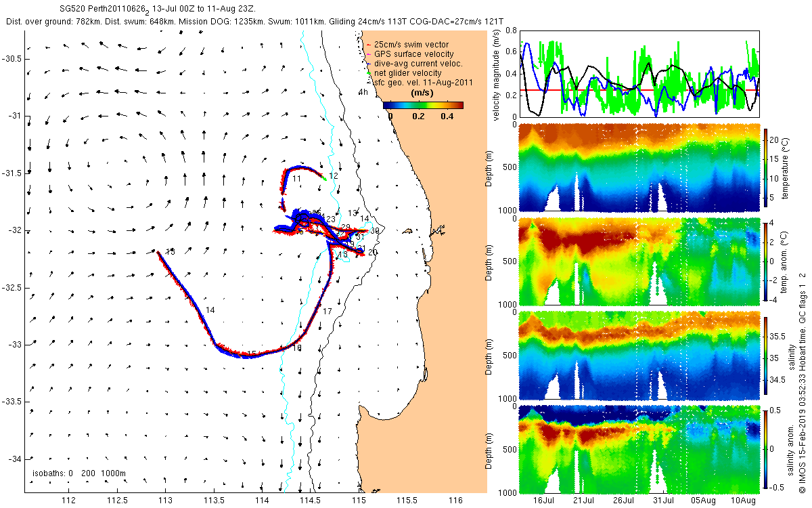Click longitude tick label '116'
The width and height of the screenshot is (812, 508).
(x=456, y=501)
